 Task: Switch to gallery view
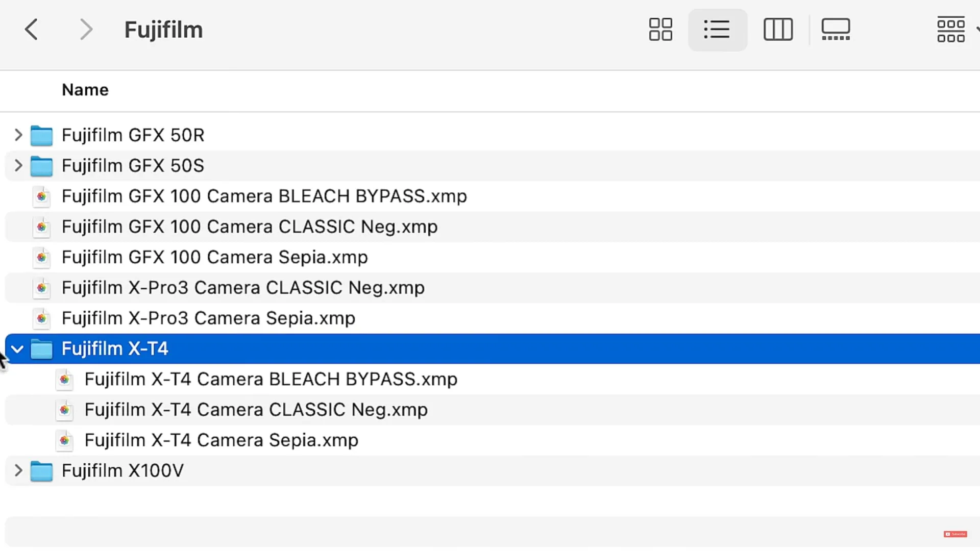[836, 30]
